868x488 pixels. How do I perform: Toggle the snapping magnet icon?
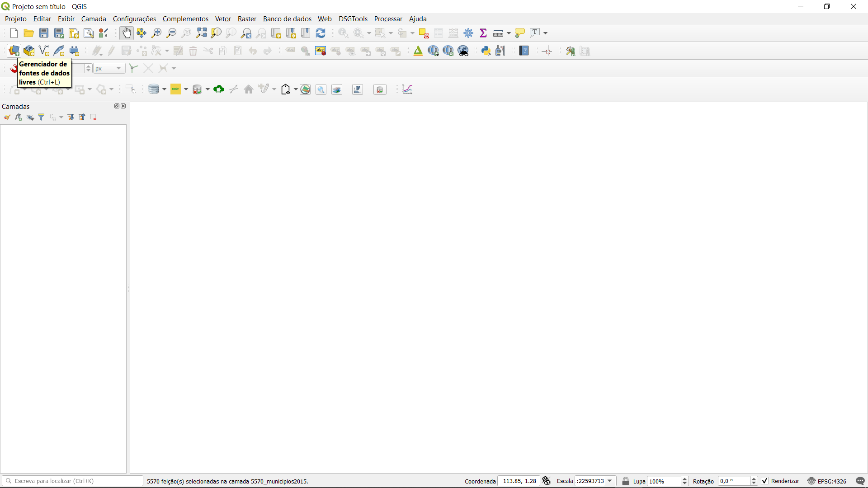coord(13,69)
